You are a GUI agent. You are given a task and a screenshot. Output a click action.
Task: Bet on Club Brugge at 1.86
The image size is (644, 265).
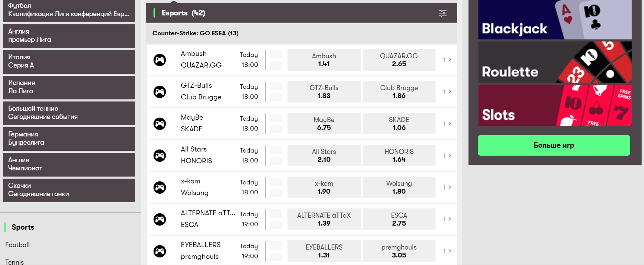tap(399, 92)
